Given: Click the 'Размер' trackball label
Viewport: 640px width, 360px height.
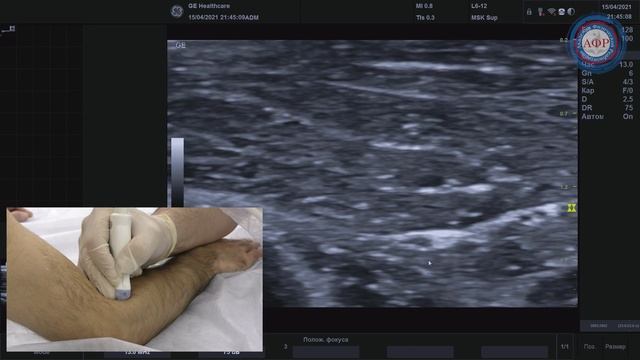Looking at the screenshot, I should coord(615,347).
